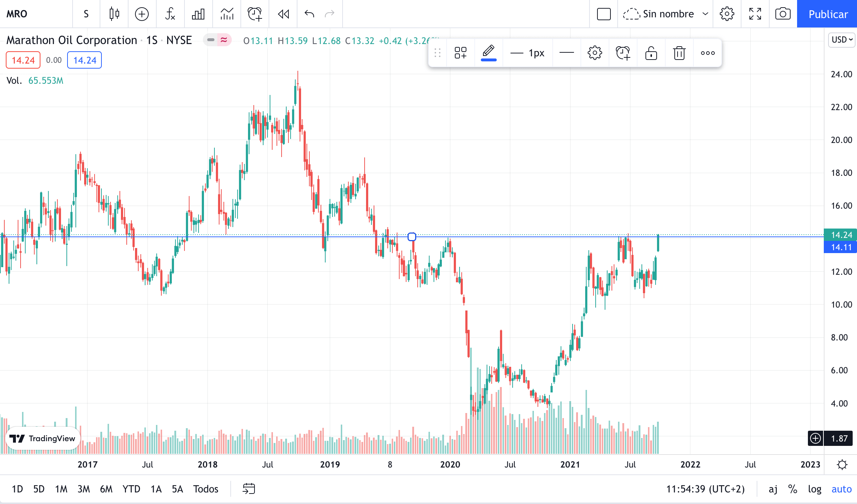Viewport: 857px width, 504px height.
Task: Enter fullscreen mode
Action: point(755,14)
